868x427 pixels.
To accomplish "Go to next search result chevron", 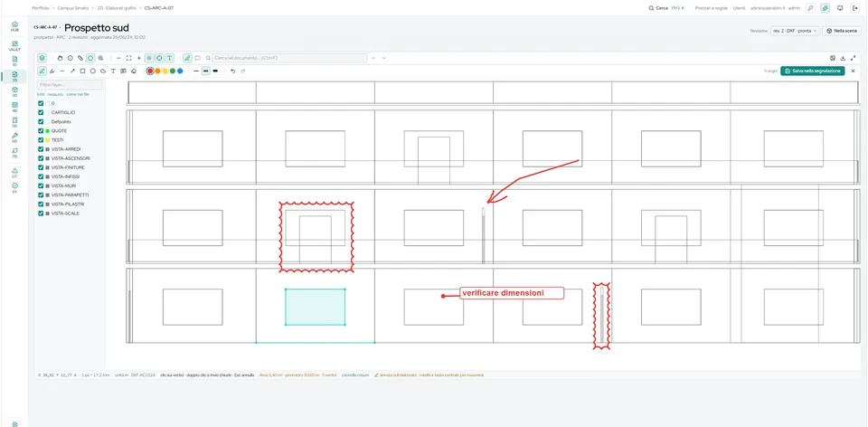I will click(383, 58).
